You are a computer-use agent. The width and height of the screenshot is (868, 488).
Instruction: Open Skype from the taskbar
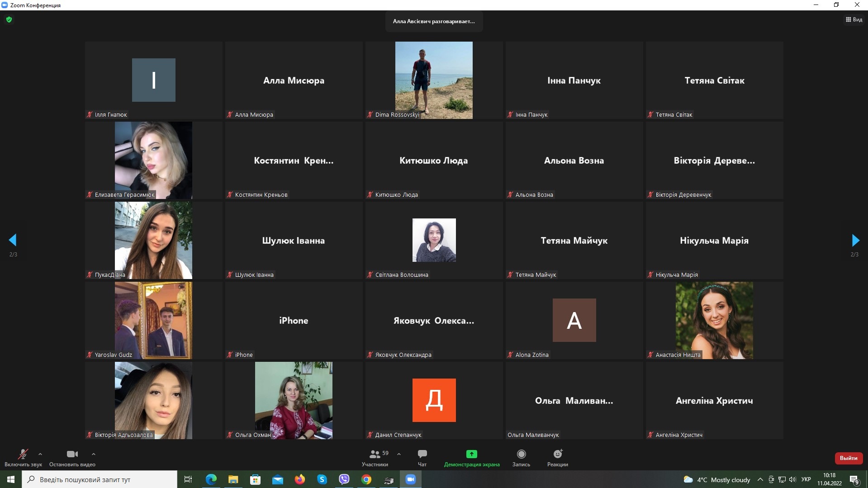click(x=322, y=479)
